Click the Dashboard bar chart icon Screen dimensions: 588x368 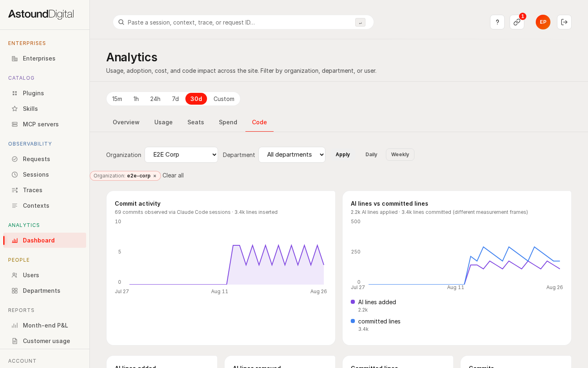[15, 240]
